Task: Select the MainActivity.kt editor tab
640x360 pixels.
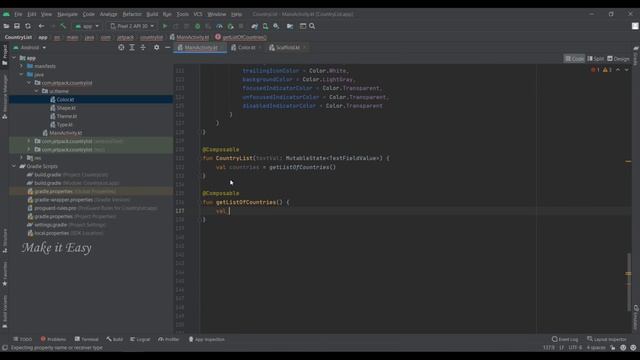Action: click(x=200, y=48)
